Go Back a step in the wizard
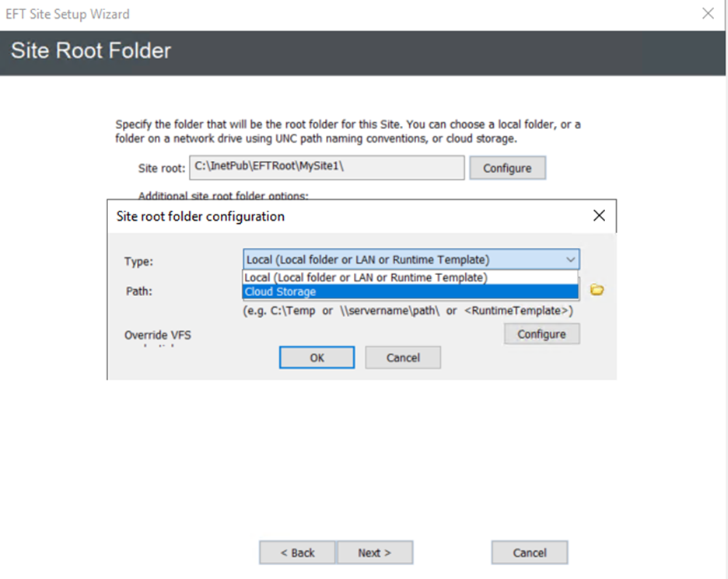 [x=297, y=553]
